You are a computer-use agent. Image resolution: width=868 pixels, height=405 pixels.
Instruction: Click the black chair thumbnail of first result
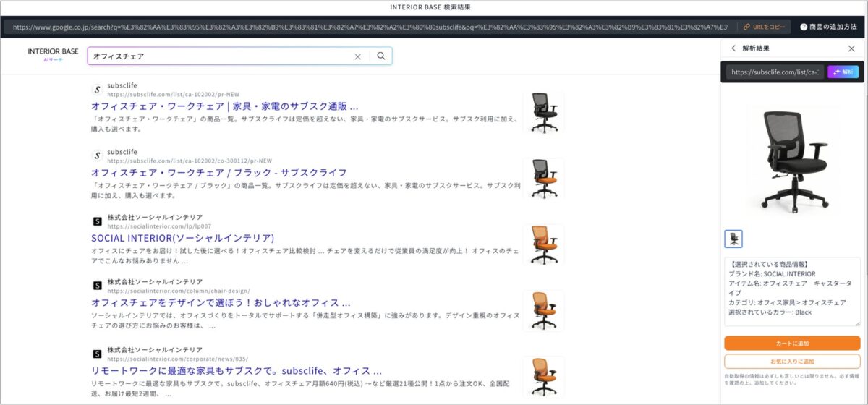click(544, 112)
